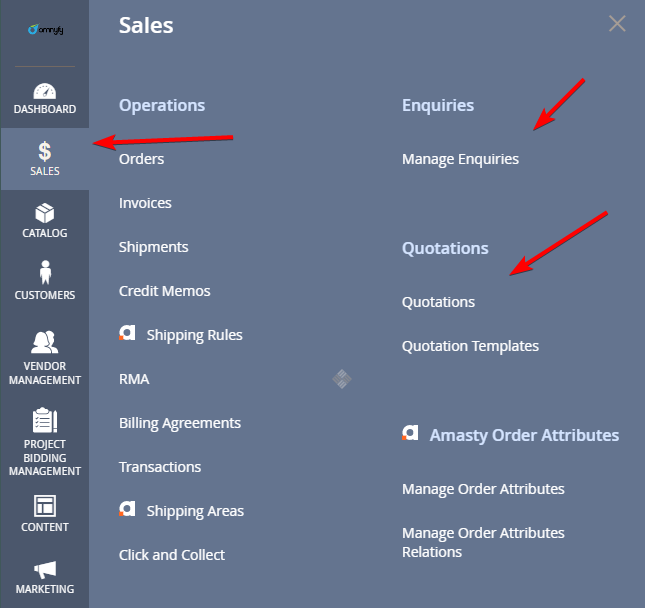Open the Invoices menu item
This screenshot has height=608, width=645.
(145, 203)
